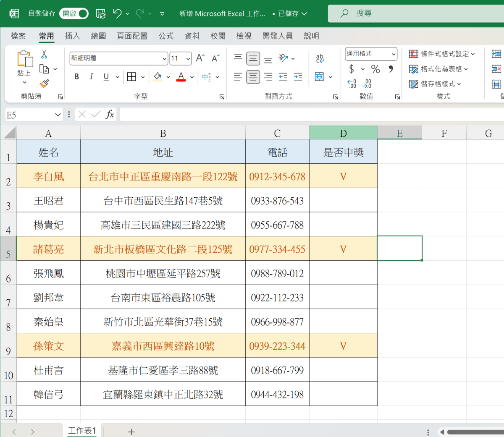Click the red font color swatch

click(x=181, y=77)
